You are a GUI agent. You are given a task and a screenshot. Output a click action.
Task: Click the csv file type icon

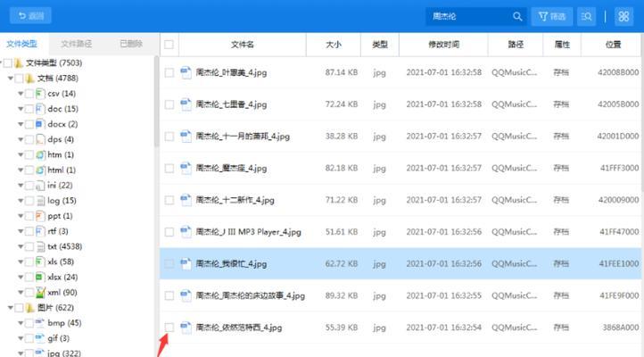point(40,94)
